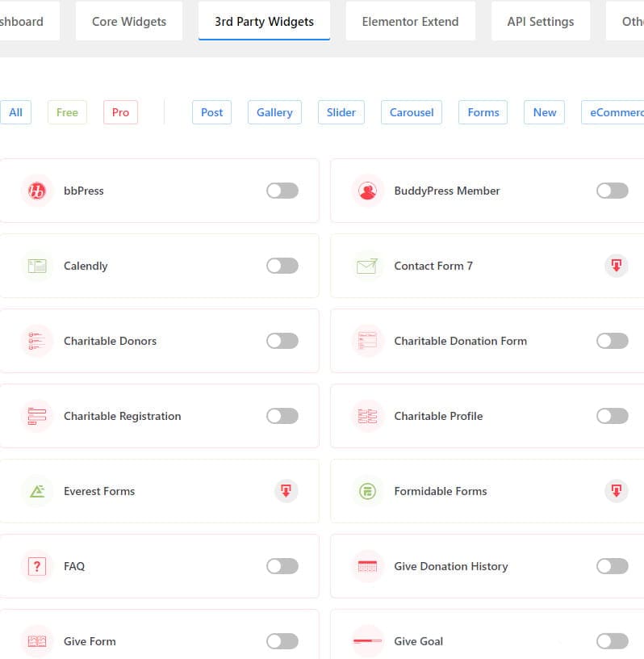Screen dimensions: 644x659
Task: Click the Charitable Profile icon
Action: [x=367, y=416]
